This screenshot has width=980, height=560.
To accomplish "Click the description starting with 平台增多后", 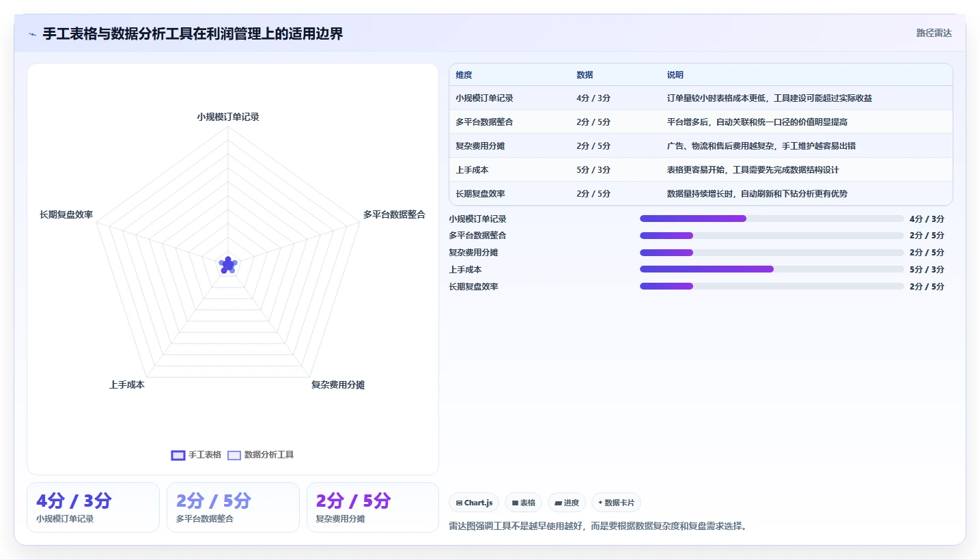I will 757,122.
